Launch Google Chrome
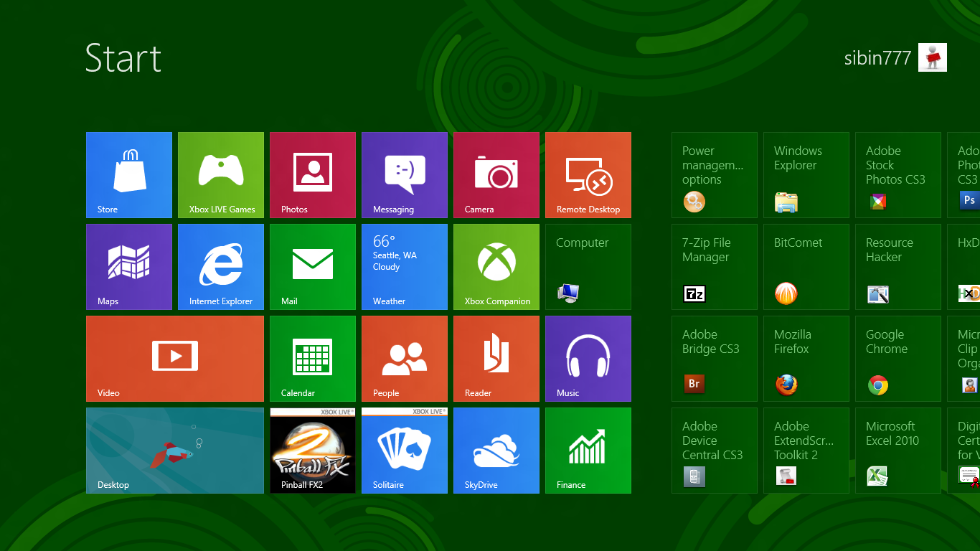The height and width of the screenshot is (551, 980). coord(897,358)
